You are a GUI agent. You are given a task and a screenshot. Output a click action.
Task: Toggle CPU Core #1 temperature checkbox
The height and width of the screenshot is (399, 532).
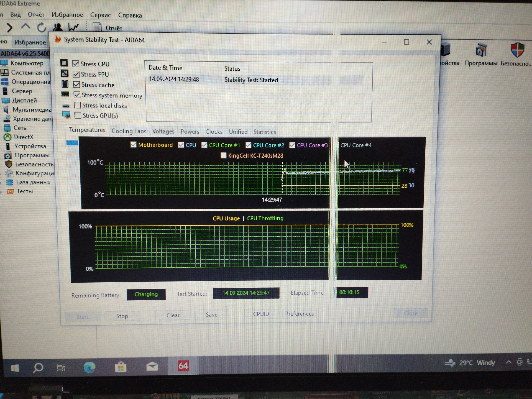tap(204, 145)
